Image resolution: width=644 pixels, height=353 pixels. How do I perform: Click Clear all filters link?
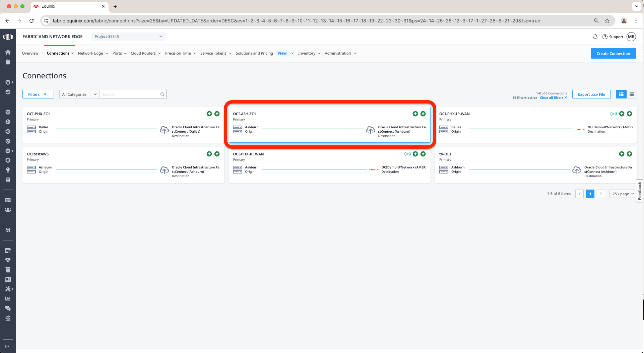(553, 98)
